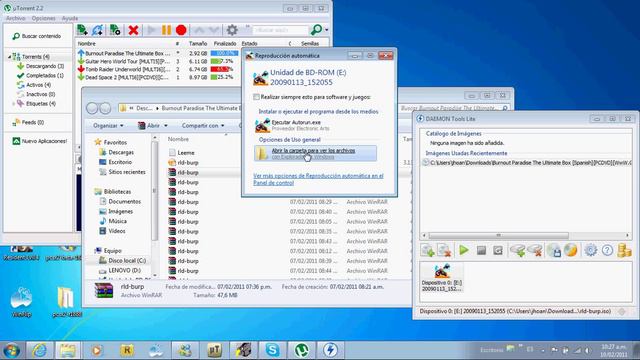Open 'Ver más opciones de Reproducción automática' link

click(x=318, y=180)
